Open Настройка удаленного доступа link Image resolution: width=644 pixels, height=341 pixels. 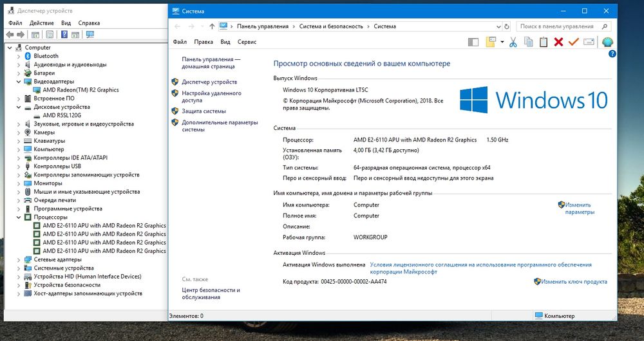point(211,97)
